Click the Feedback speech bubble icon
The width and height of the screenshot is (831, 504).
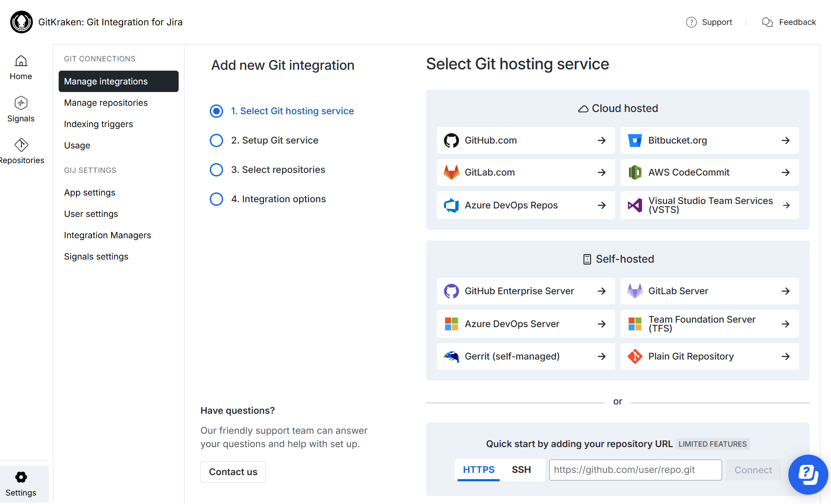(x=767, y=22)
